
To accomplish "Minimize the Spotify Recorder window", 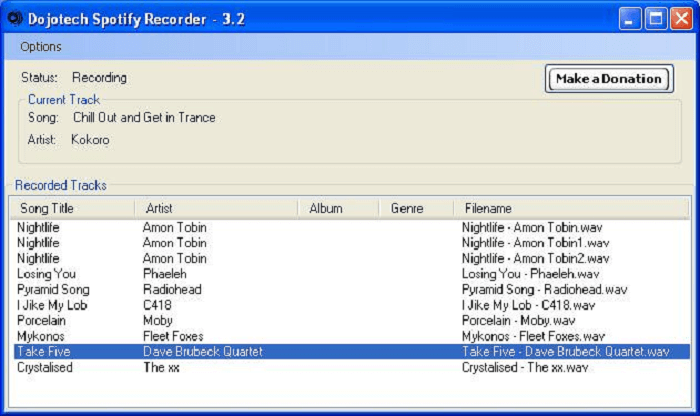I will coord(629,19).
